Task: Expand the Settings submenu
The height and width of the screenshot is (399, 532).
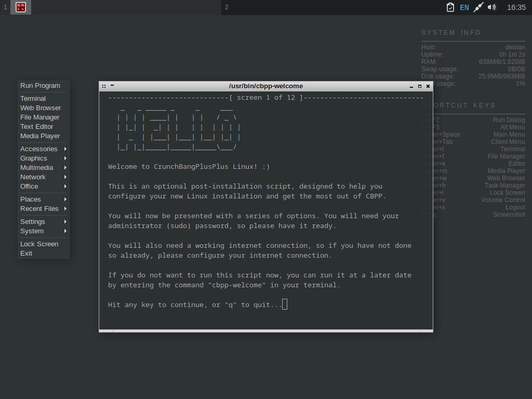Action: [x=33, y=221]
